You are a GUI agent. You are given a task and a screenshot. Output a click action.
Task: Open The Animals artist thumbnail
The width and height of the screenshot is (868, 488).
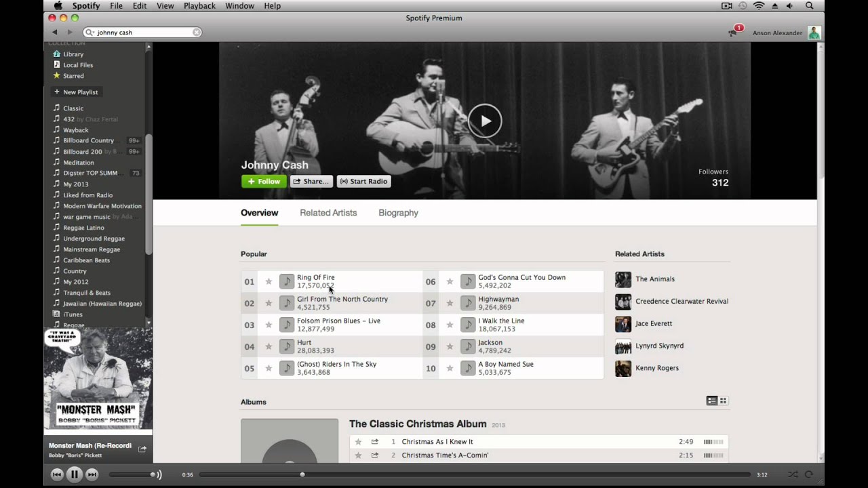click(623, 279)
